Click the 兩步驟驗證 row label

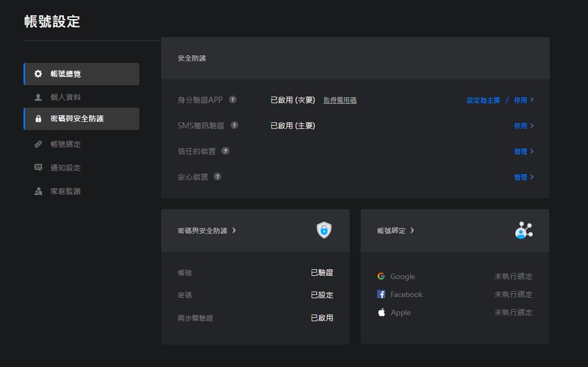pyautogui.click(x=195, y=318)
